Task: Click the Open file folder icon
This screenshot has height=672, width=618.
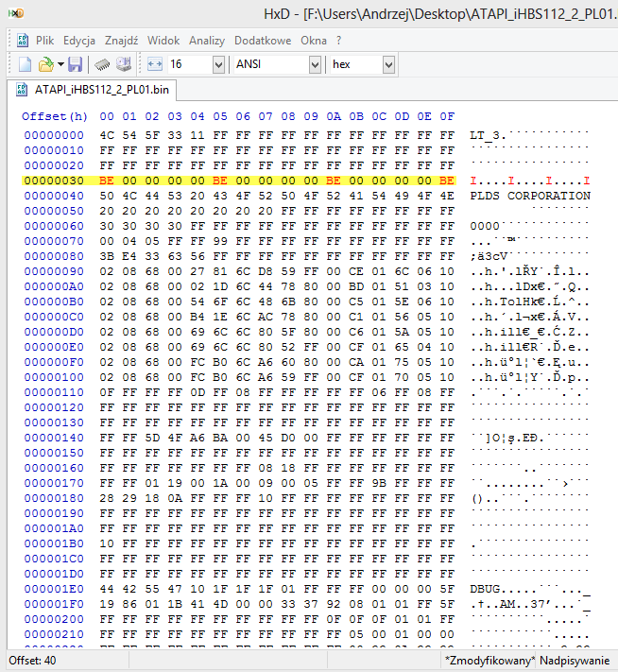Action: [x=46, y=64]
